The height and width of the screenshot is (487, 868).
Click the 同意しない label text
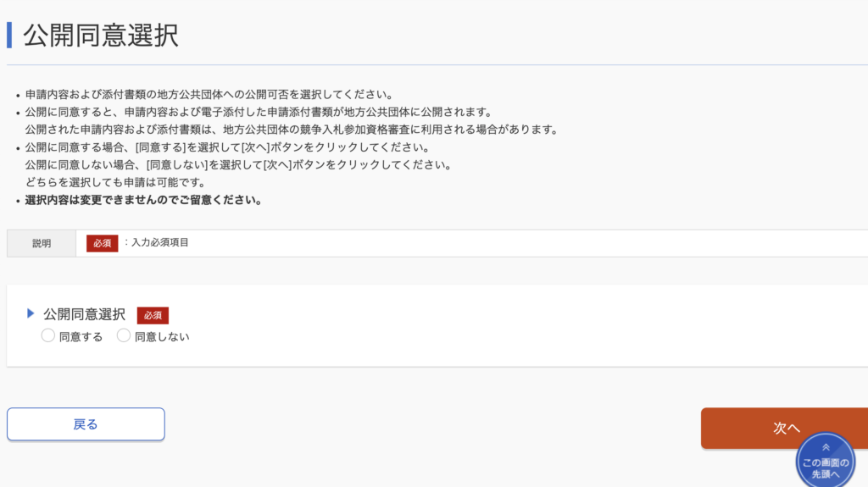pyautogui.click(x=162, y=336)
